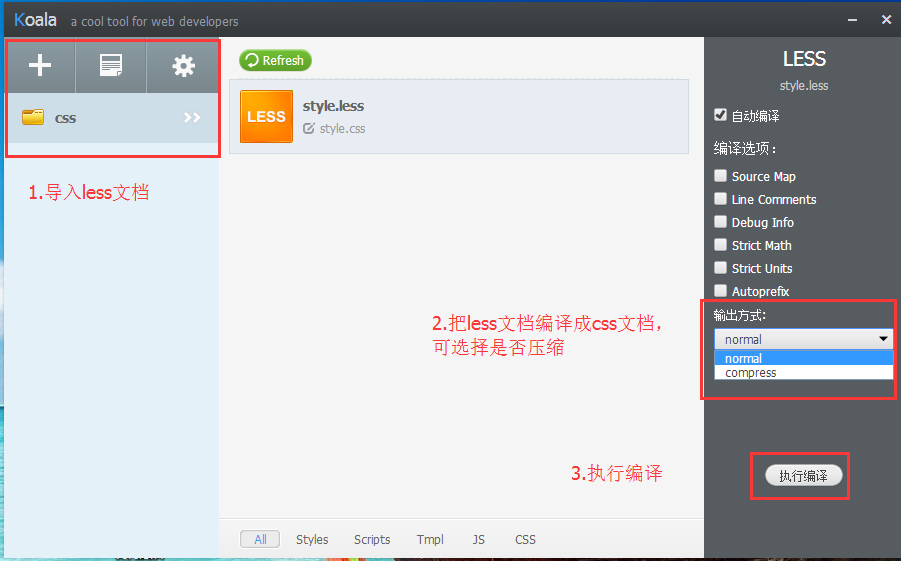The width and height of the screenshot is (901, 561).
Task: Tick the Strict Math checkbox
Action: (720, 244)
